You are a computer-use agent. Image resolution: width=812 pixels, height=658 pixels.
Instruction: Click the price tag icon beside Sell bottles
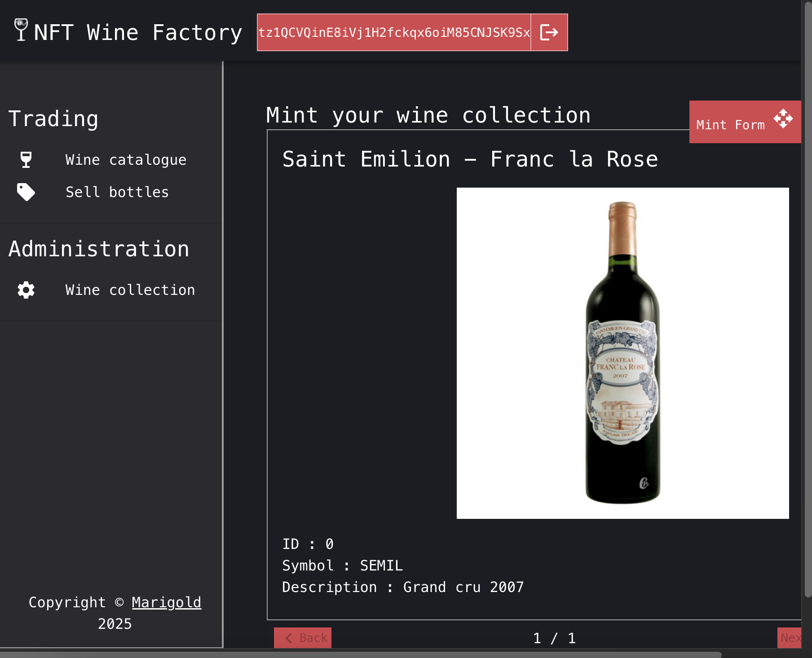pyautogui.click(x=26, y=191)
